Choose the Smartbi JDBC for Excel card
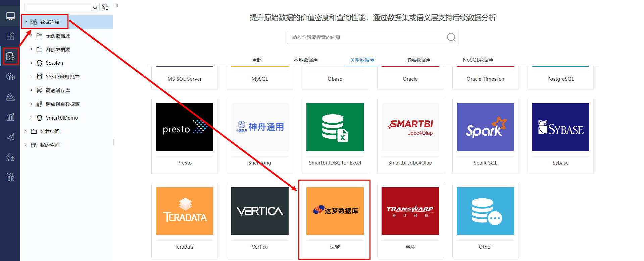This screenshot has width=644, height=261. 335,136
